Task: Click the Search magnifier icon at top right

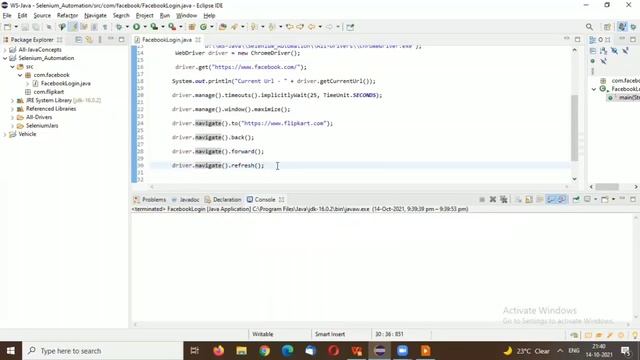Action: [x=589, y=27]
